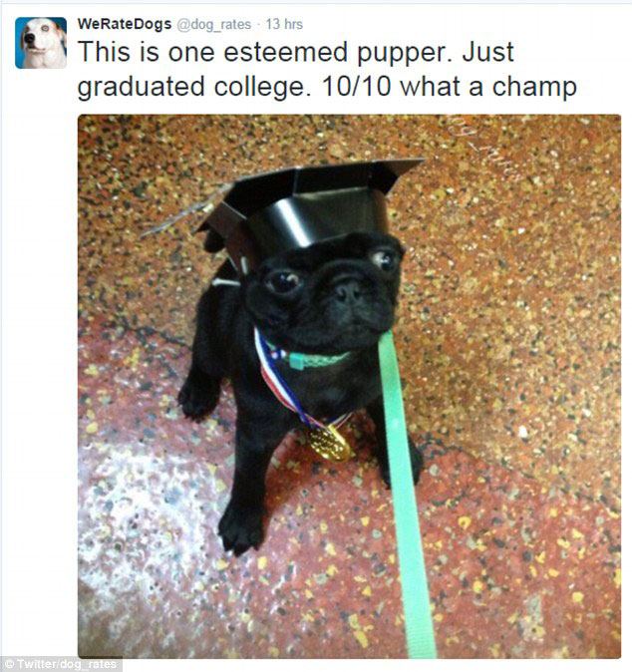The image size is (632, 672).
Task: Click 'what a champ' text in tweet
Action: pyautogui.click(x=488, y=88)
